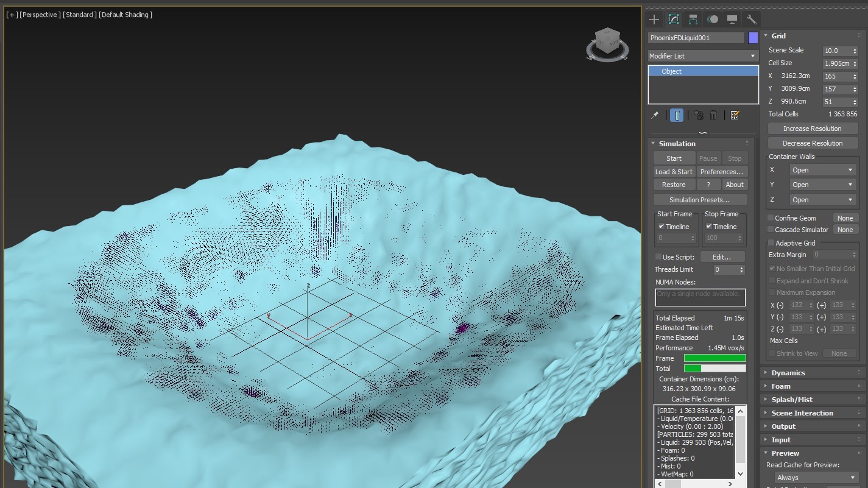Toggle the Maximum Expansion checkbox

pyautogui.click(x=772, y=292)
